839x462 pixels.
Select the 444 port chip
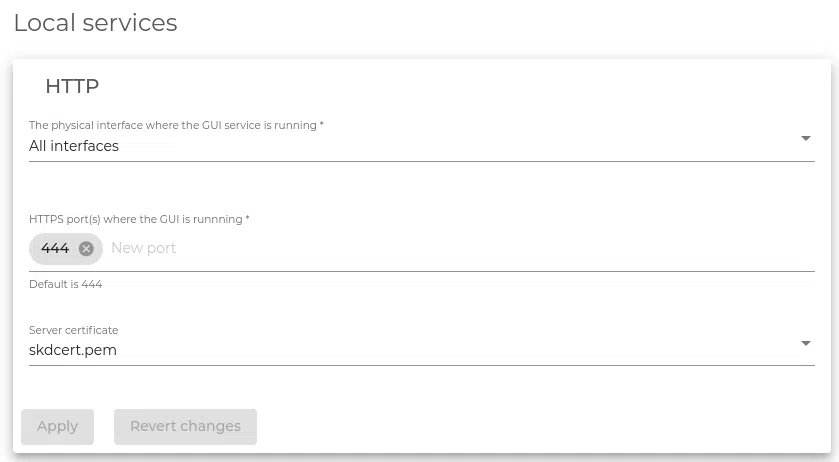pyautogui.click(x=55, y=248)
